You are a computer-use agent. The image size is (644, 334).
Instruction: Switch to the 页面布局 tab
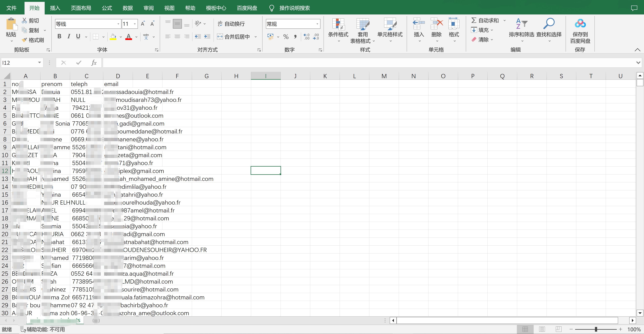click(x=81, y=8)
